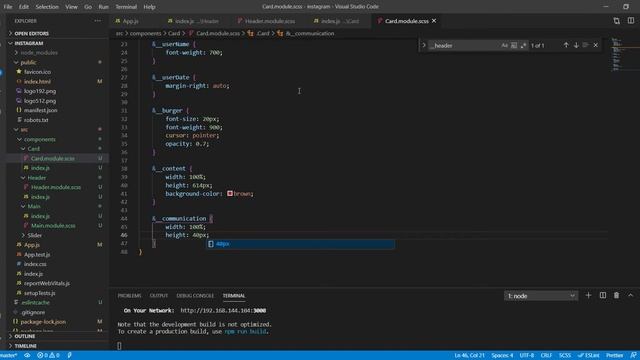Click the feedback icon in status bar

[633, 356]
